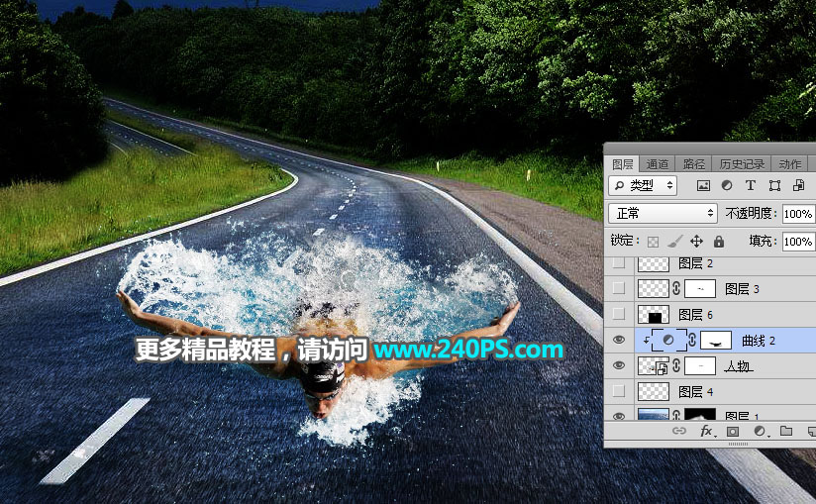This screenshot has width=816, height=504.
Task: Hide the 曲线 2 layer
Action: (x=619, y=340)
